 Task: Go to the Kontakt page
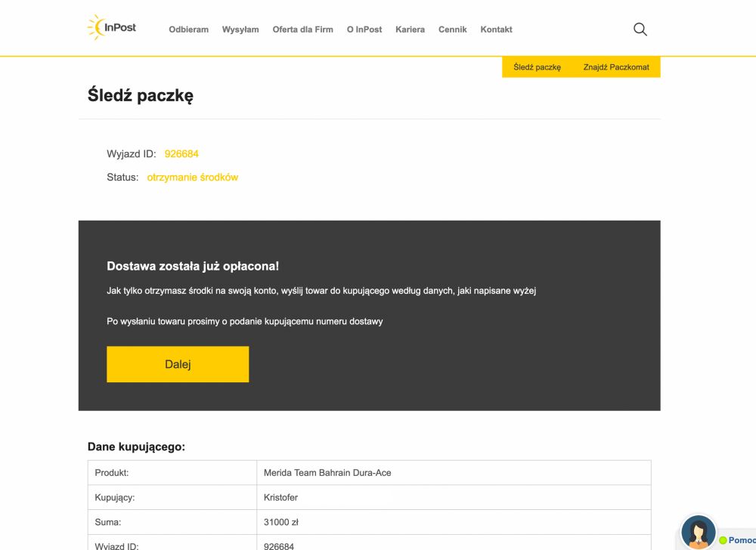[496, 29]
